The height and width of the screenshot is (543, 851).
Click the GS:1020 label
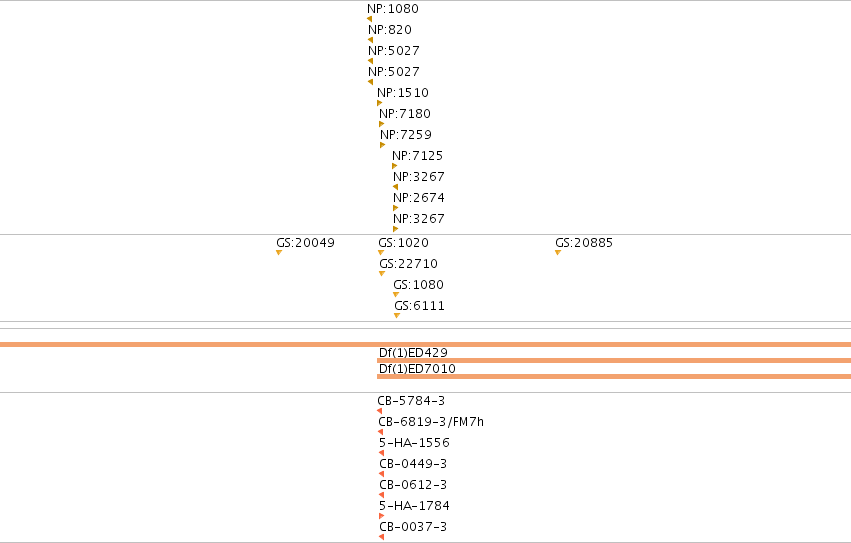[404, 243]
